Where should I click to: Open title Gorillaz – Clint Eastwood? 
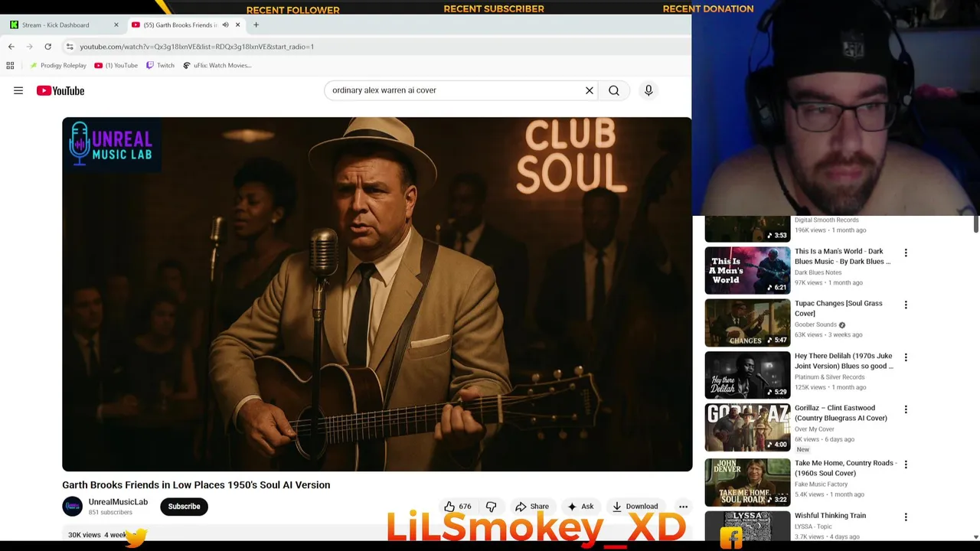(x=841, y=413)
